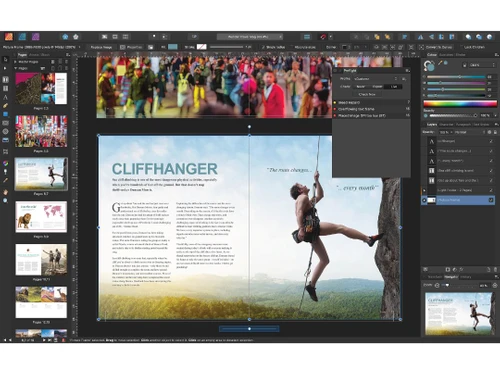Switch to the Layers tab
500x375 pixels.
(432, 125)
